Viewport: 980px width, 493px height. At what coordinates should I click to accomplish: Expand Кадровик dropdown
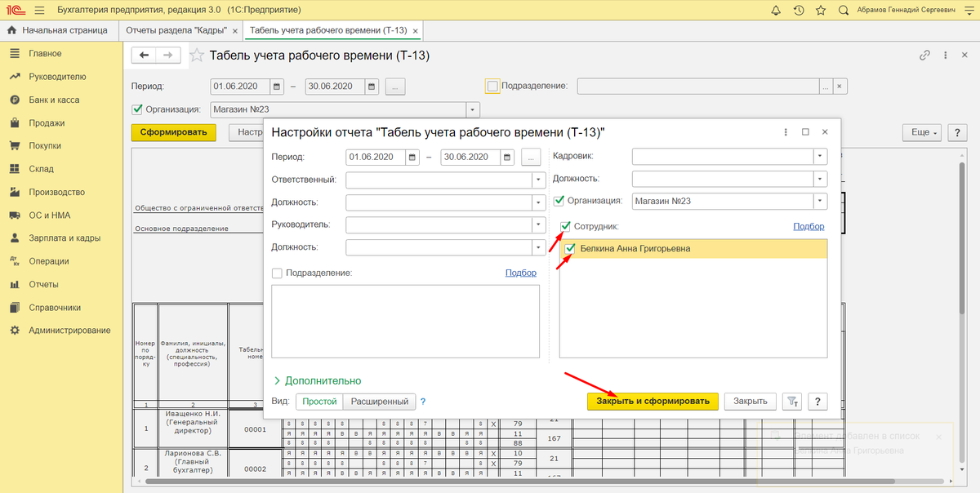coord(820,157)
